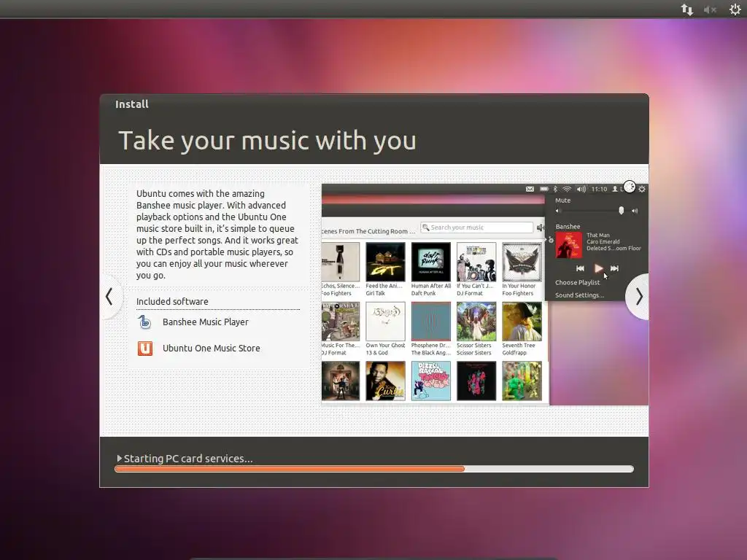Click the Wi-Fi icon in slide panel
Image resolution: width=747 pixels, height=560 pixels.
pos(567,189)
